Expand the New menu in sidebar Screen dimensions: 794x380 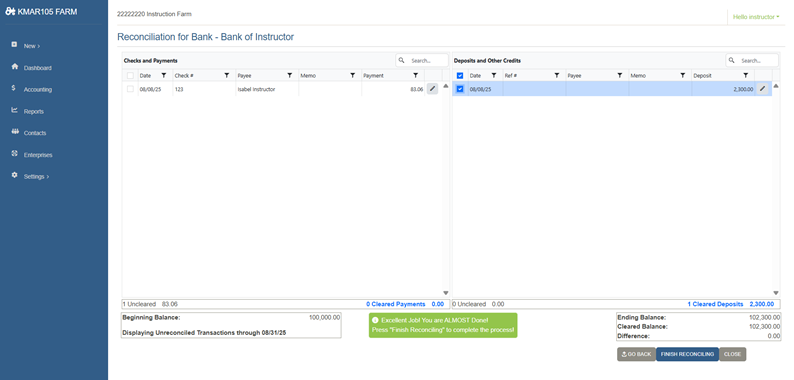click(31, 46)
